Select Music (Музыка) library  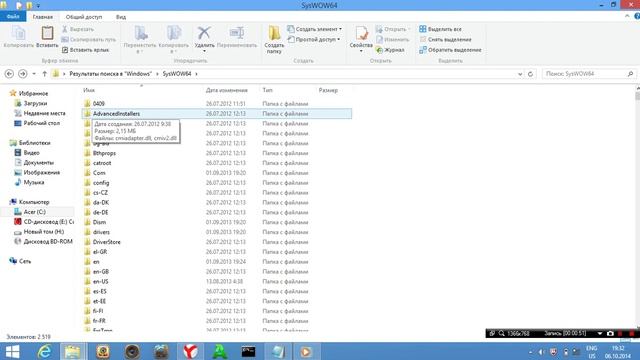coord(33,182)
